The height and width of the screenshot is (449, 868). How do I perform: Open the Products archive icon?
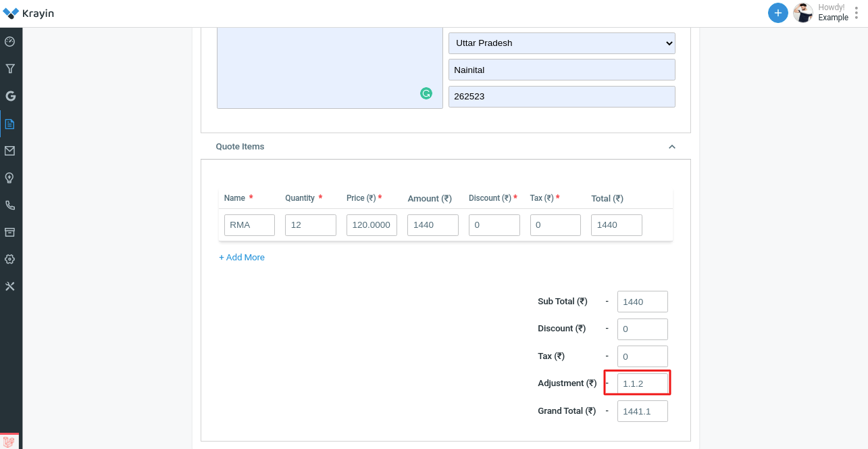point(10,232)
